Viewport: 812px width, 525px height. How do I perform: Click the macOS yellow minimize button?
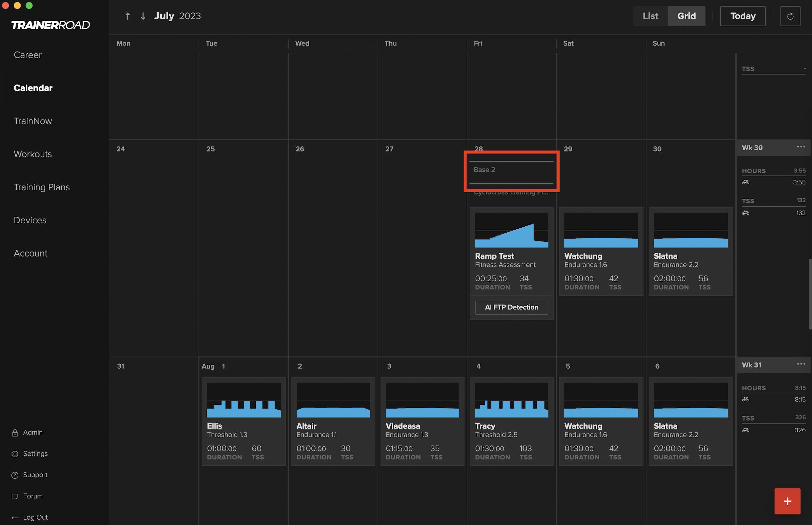click(17, 5)
